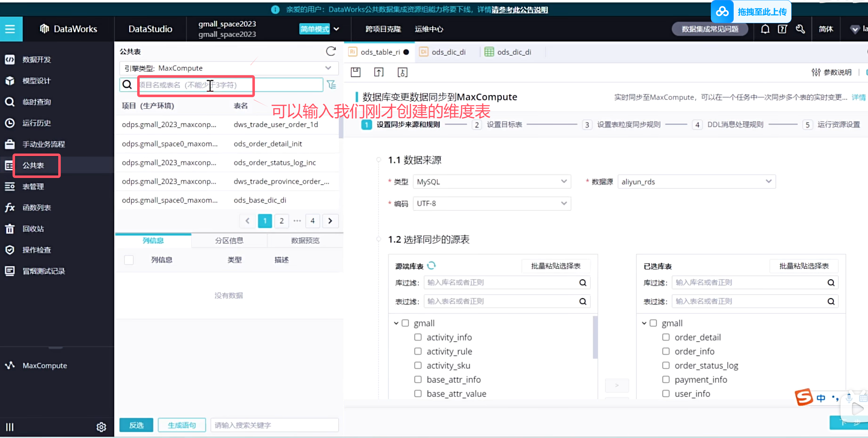Click the table name search field
Image resolution: width=868 pixels, height=438 pixels.
pos(230,85)
